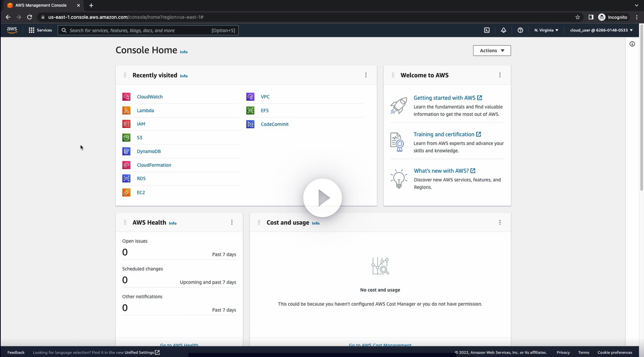The width and height of the screenshot is (644, 357).
Task: Open the DynamoDB link
Action: [149, 151]
